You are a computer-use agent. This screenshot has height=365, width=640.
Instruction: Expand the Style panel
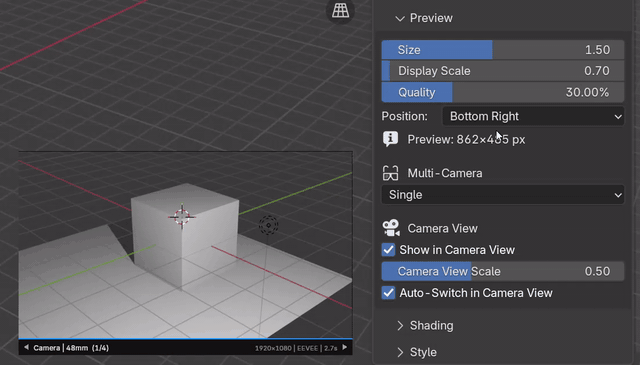[x=400, y=352]
